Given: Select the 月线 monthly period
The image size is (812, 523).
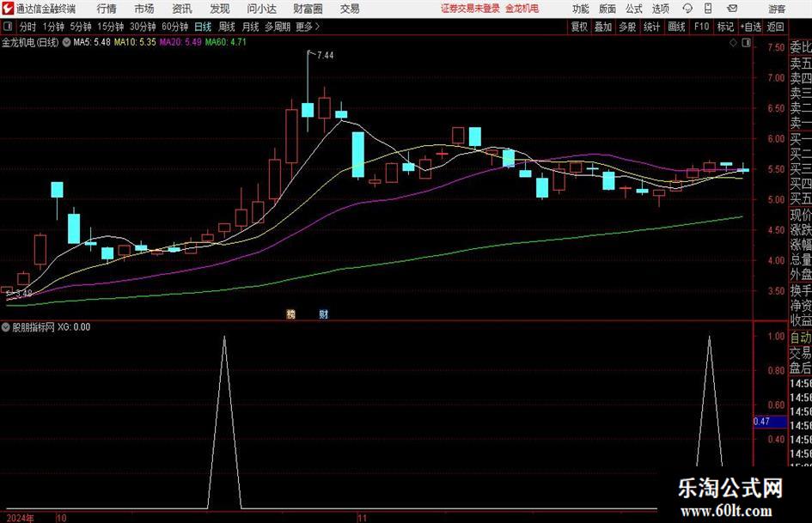Looking at the screenshot, I should click(x=251, y=27).
